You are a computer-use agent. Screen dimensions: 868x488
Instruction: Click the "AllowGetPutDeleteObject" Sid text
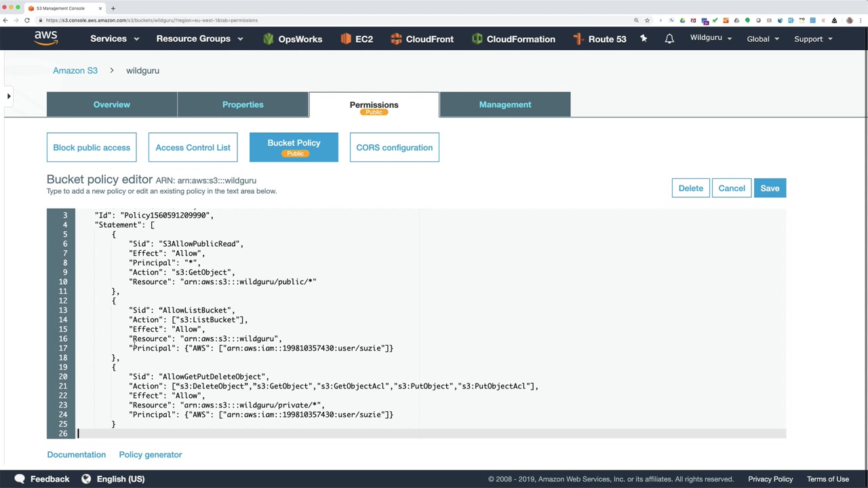[214, 376]
